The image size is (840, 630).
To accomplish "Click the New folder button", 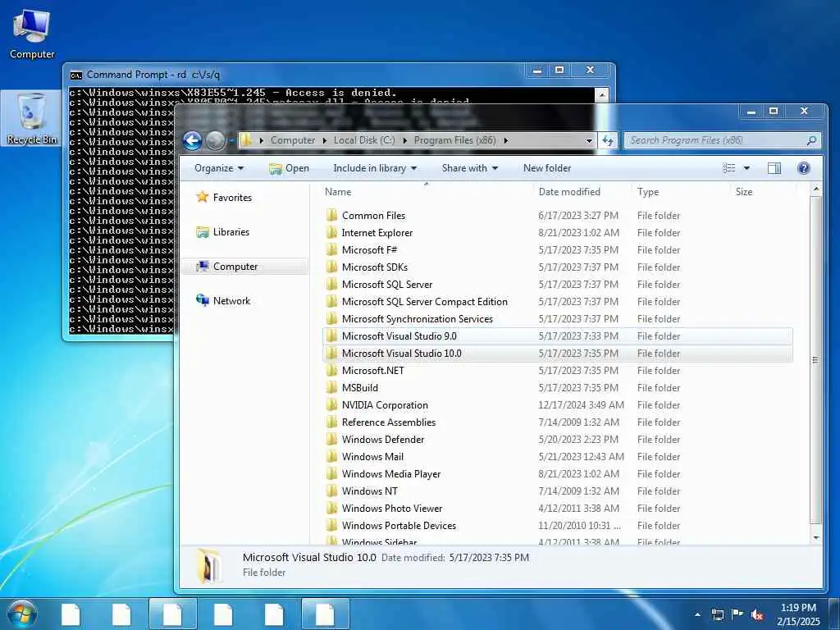I will (x=547, y=168).
